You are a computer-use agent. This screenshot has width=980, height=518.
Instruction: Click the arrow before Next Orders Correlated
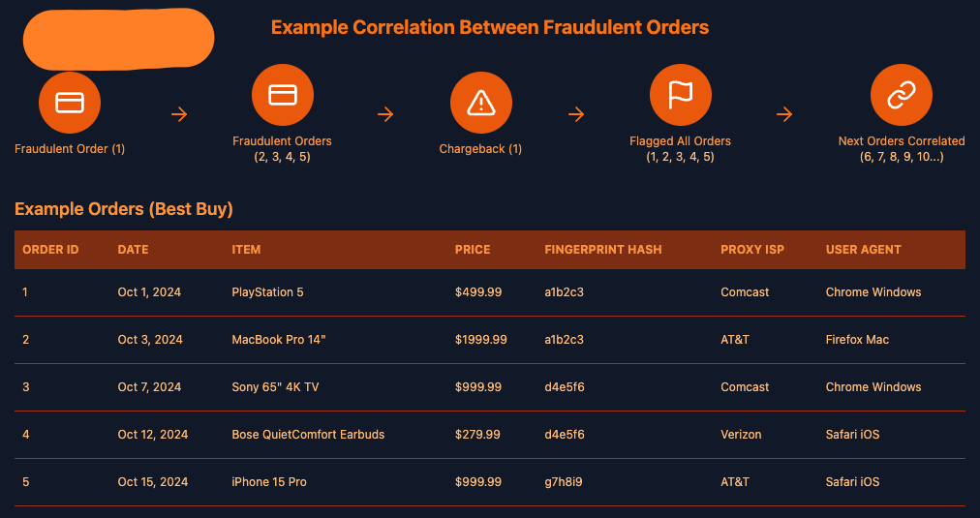[784, 114]
